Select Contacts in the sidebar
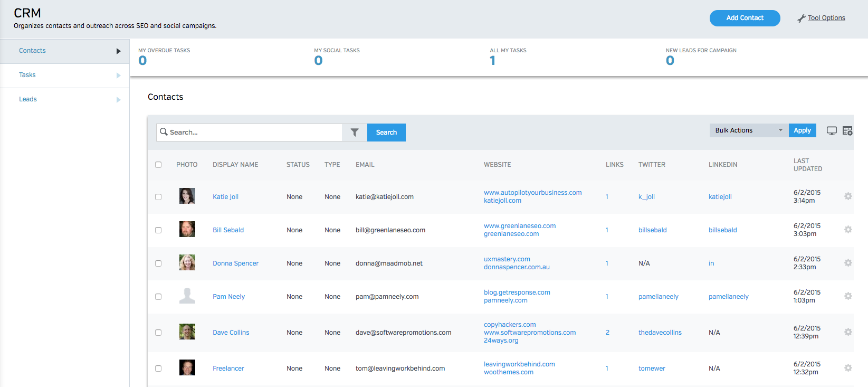The width and height of the screenshot is (868, 387). click(33, 51)
